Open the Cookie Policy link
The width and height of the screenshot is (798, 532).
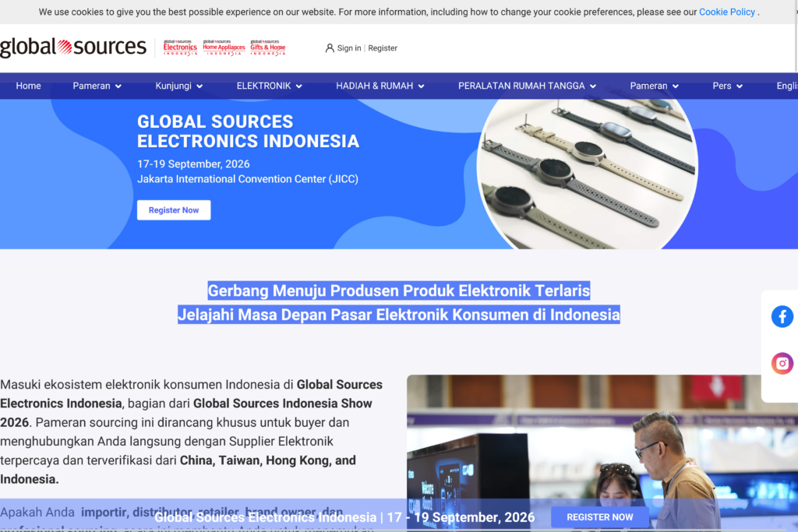(x=726, y=12)
